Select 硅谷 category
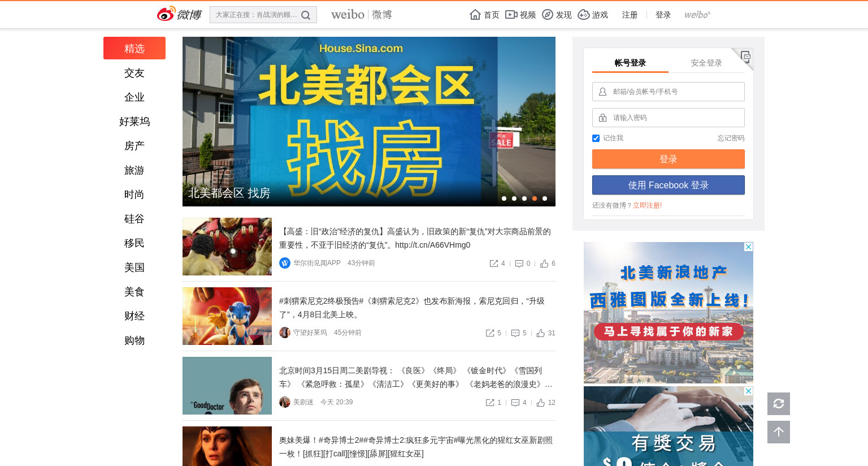868x466 pixels. pos(134,219)
